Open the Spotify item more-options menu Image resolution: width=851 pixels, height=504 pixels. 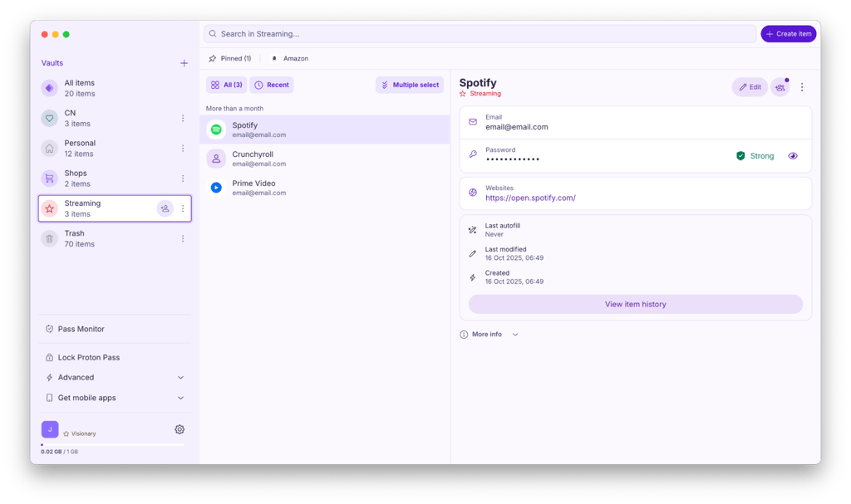(802, 87)
